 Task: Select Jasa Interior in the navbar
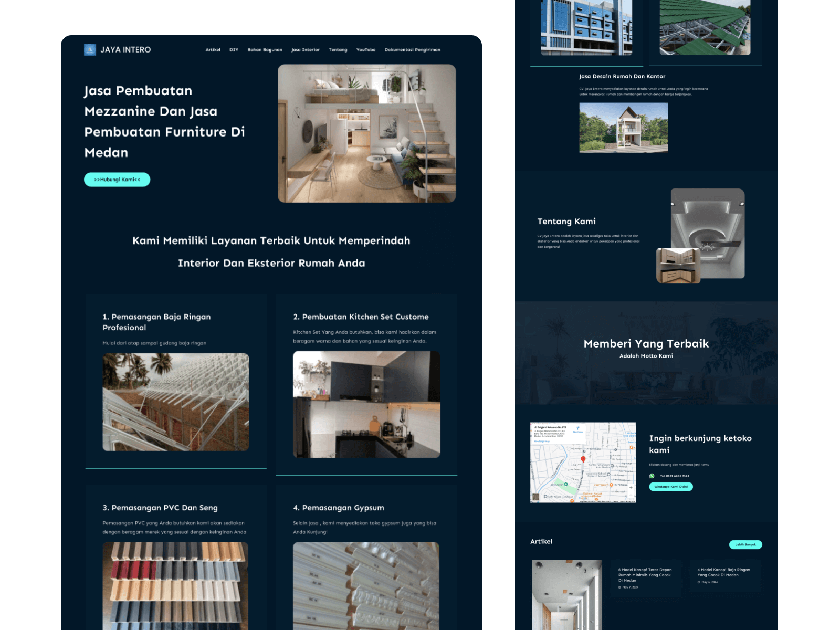[x=306, y=50]
